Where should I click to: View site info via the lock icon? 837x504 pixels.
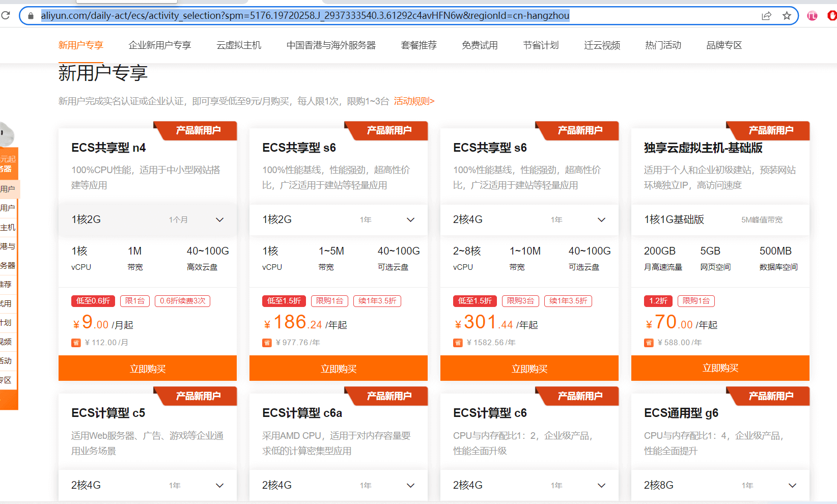[x=31, y=16]
